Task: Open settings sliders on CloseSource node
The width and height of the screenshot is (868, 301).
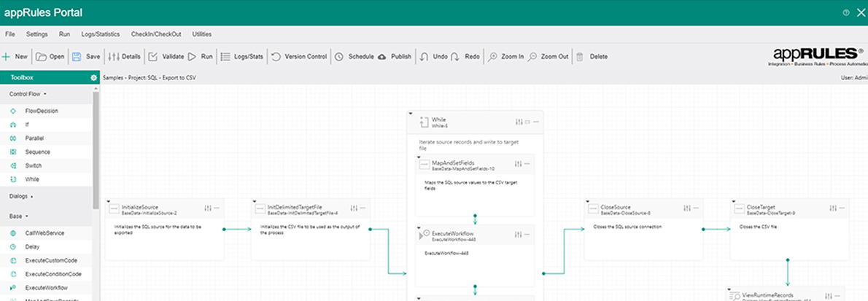Action: tap(687, 208)
